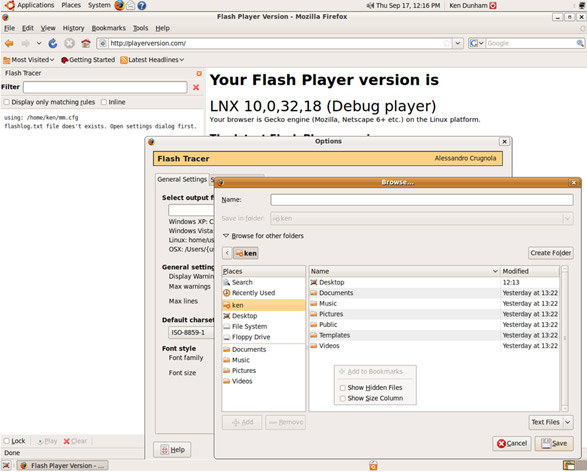Screen dimensions: 587x472
Task: Open the Save in folder dropdown
Action: (x=422, y=218)
